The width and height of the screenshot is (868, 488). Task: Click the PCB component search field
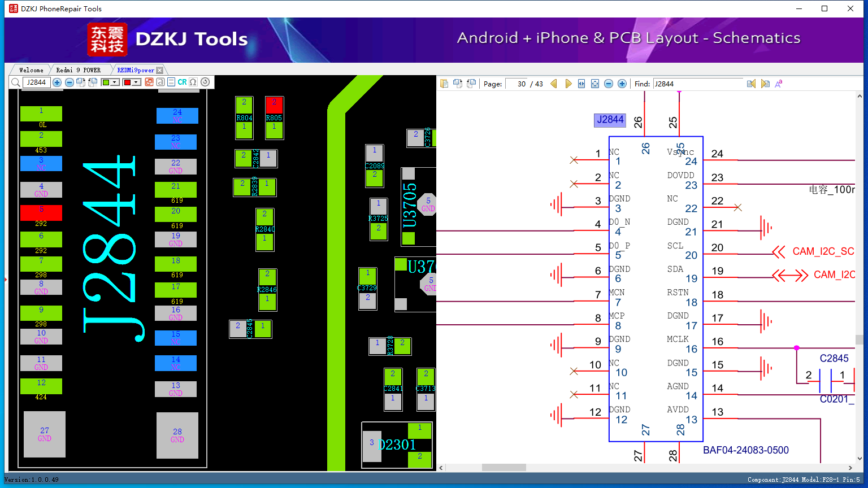point(36,82)
